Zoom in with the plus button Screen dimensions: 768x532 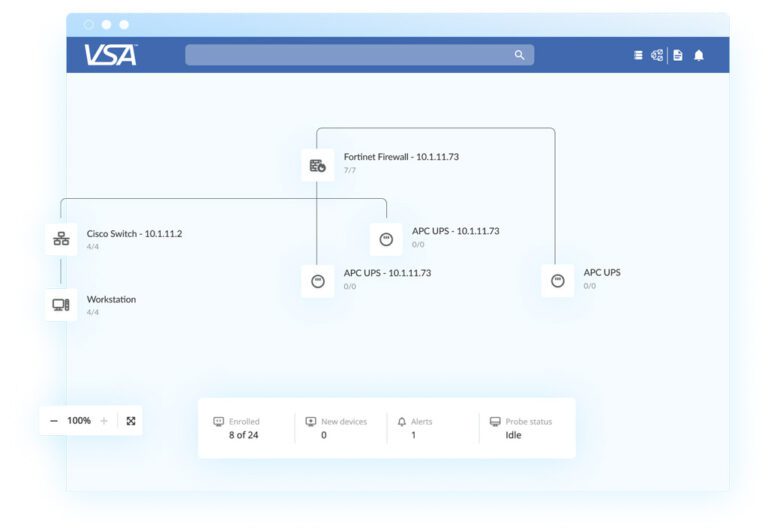tap(104, 421)
